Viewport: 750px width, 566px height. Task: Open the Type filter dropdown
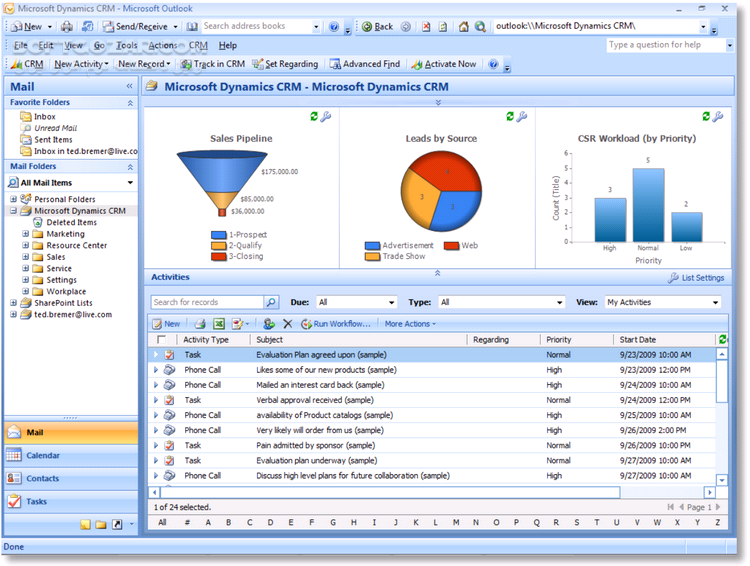[559, 302]
